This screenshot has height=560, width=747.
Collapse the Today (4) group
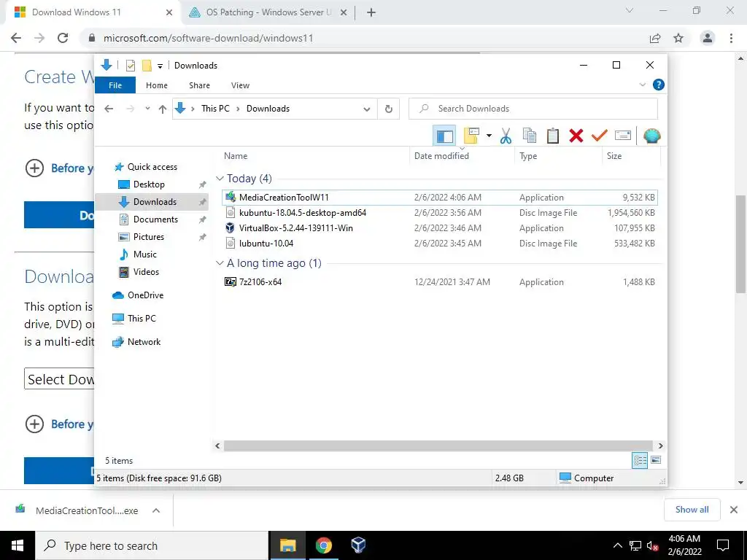220,179
